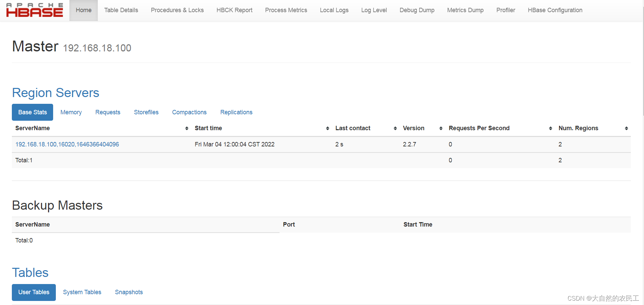Sort by Last contact column arrows
Image resolution: width=644 pixels, height=305 pixels.
pyautogui.click(x=395, y=128)
